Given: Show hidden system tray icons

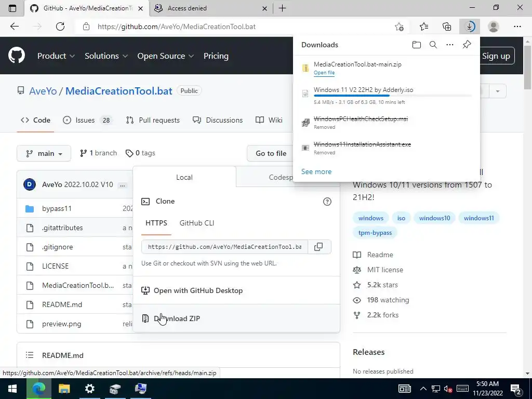Looking at the screenshot, I should 423,389.
